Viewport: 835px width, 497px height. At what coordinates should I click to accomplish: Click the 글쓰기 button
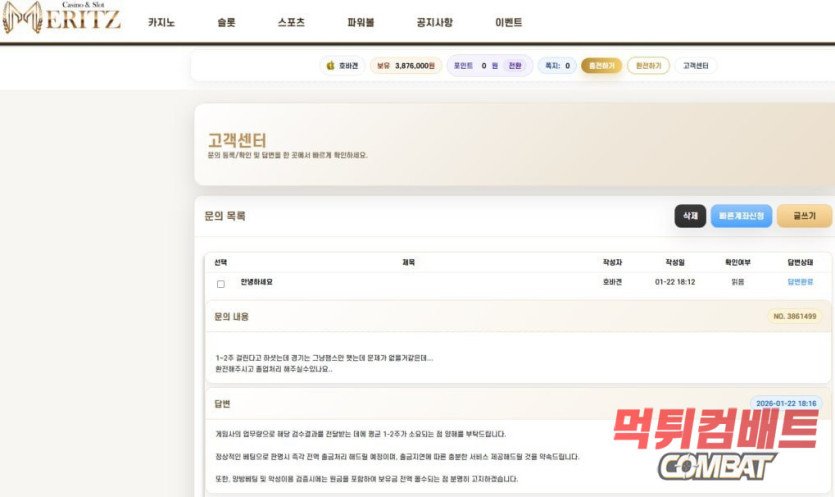pos(804,216)
